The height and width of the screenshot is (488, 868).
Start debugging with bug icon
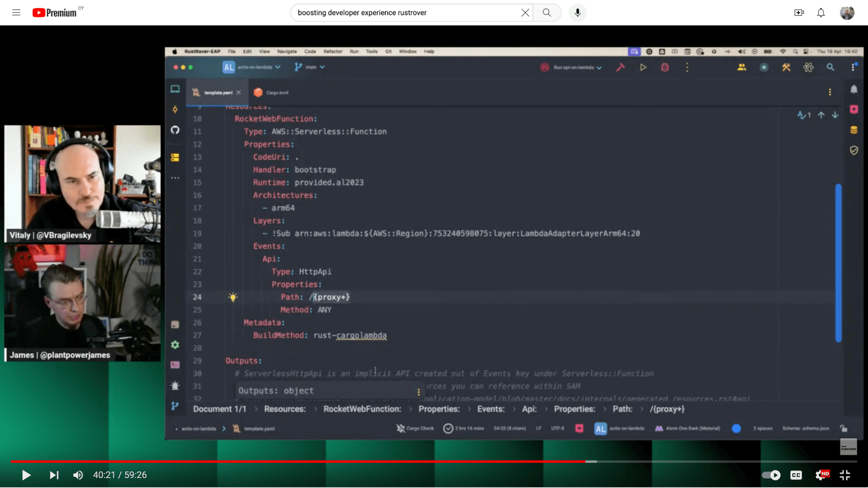click(x=665, y=67)
